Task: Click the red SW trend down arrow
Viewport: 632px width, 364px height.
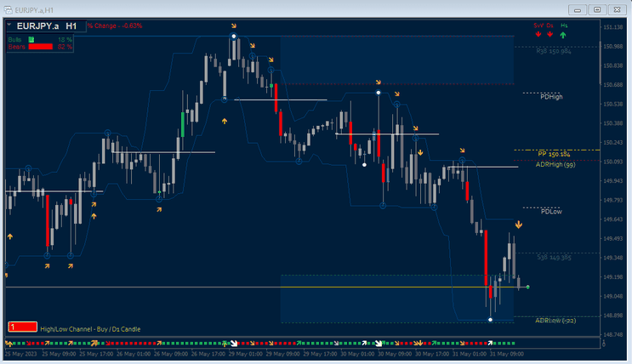Action: pyautogui.click(x=538, y=35)
